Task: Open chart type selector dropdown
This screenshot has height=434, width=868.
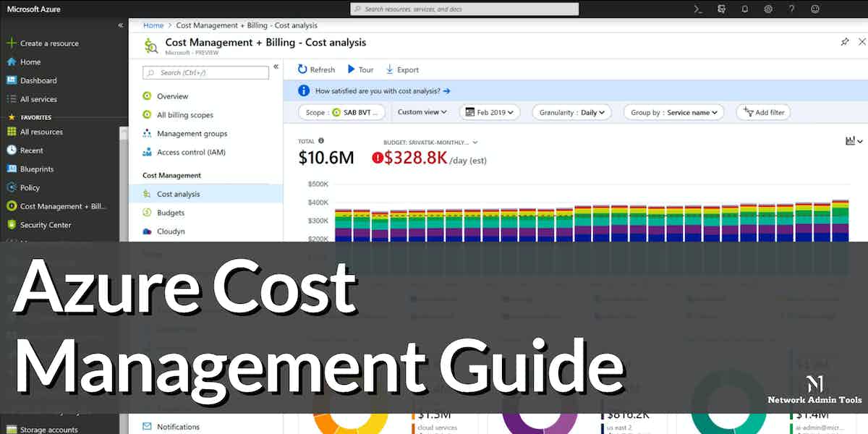Action: tap(854, 141)
